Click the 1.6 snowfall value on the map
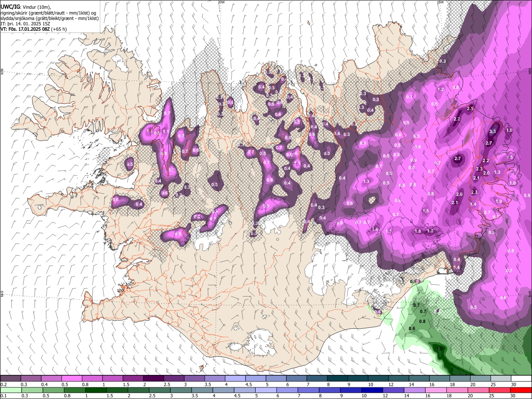The height and width of the screenshot is (399, 532). 375,229
